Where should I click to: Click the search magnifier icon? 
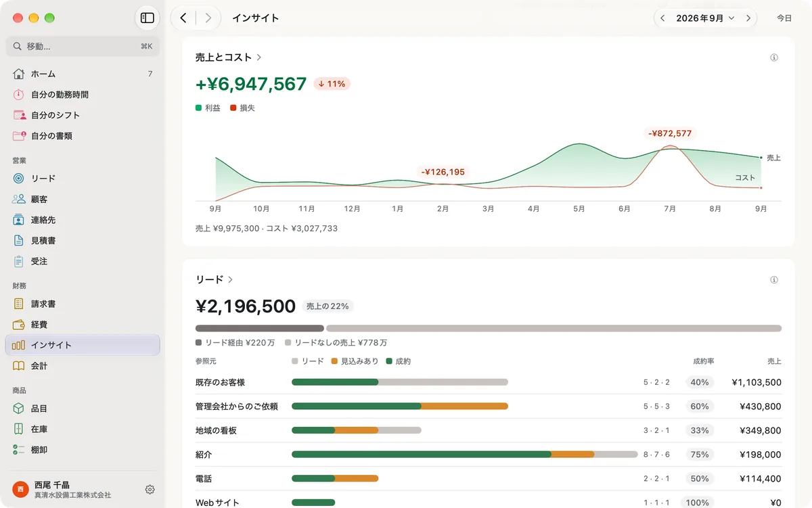click(18, 47)
